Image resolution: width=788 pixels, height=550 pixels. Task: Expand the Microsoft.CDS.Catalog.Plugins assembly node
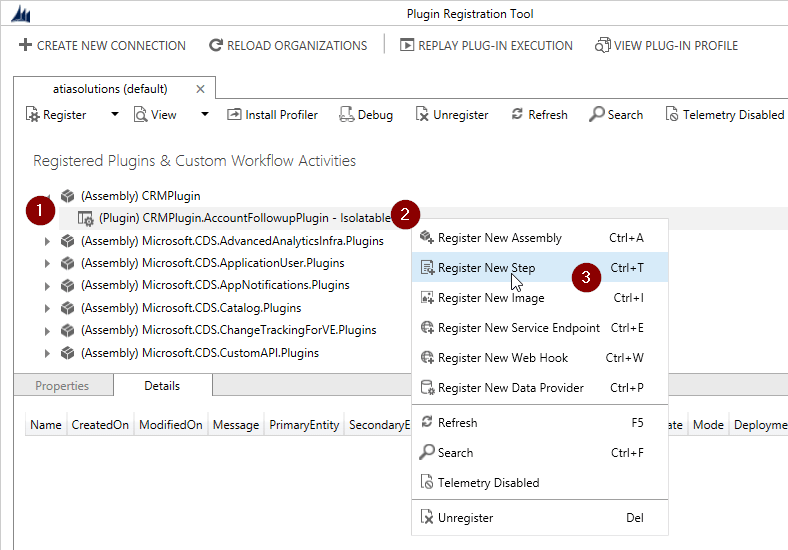(x=47, y=308)
